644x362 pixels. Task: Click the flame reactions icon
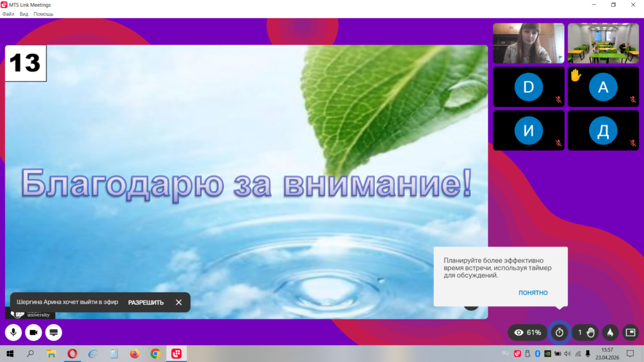point(609,332)
